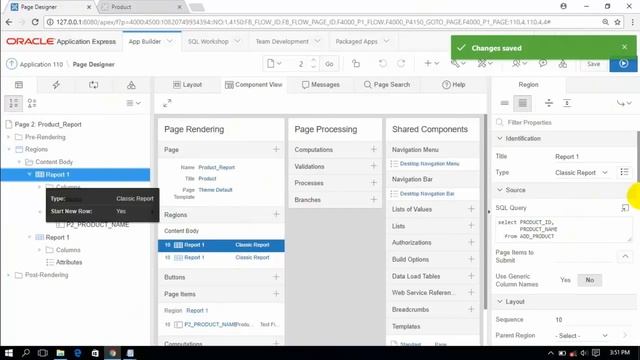
Task: Click the SQL Query text area
Action: click(563, 229)
